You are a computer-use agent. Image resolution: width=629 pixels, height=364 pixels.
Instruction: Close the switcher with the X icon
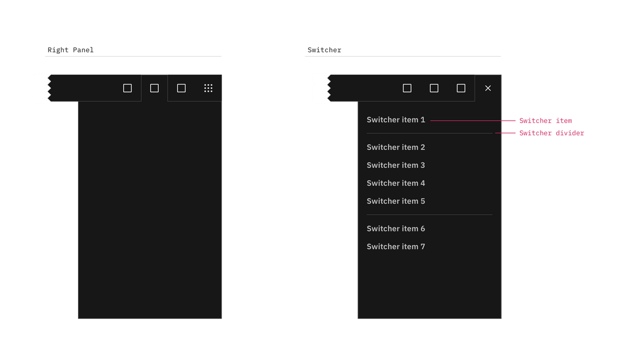(488, 88)
